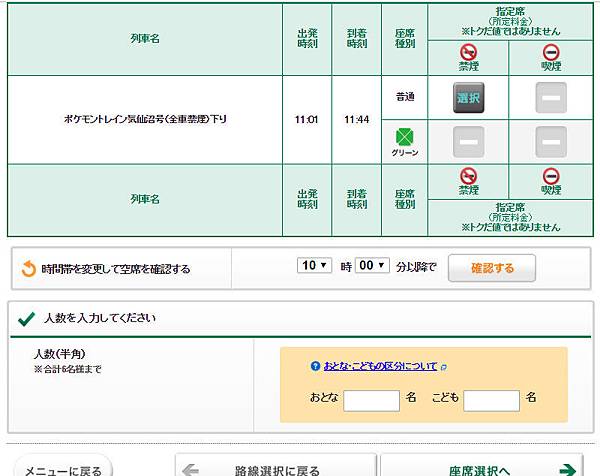600x476 pixels.
Task: Click the 確認する button
Action: coord(492,268)
